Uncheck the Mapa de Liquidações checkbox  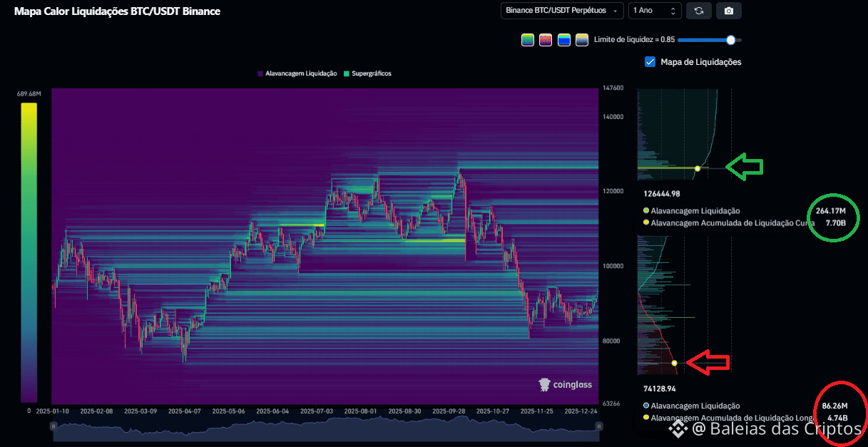tap(650, 62)
